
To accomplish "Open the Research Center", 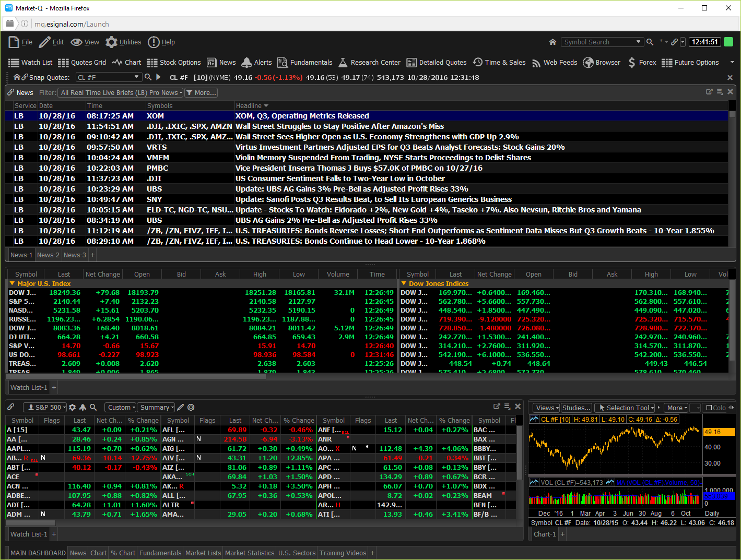I will [x=369, y=63].
